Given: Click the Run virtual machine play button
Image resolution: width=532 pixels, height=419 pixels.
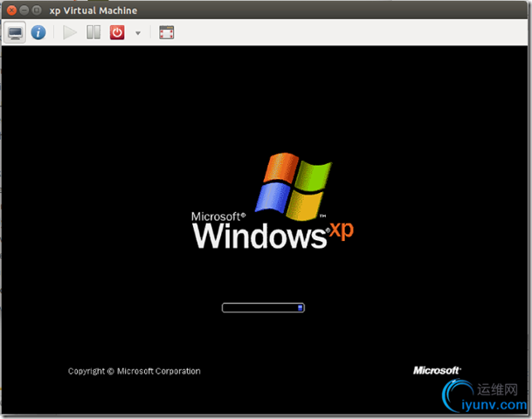Looking at the screenshot, I should [x=70, y=33].
